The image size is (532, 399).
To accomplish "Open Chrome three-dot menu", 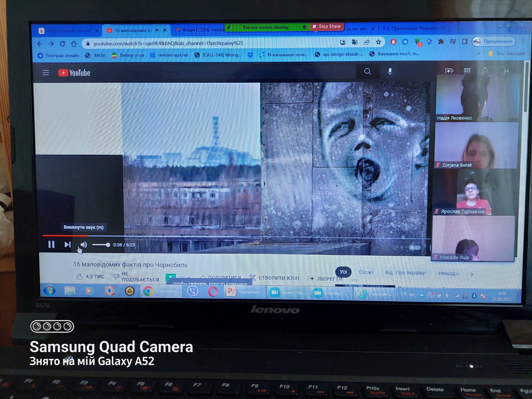I will tap(523, 41).
